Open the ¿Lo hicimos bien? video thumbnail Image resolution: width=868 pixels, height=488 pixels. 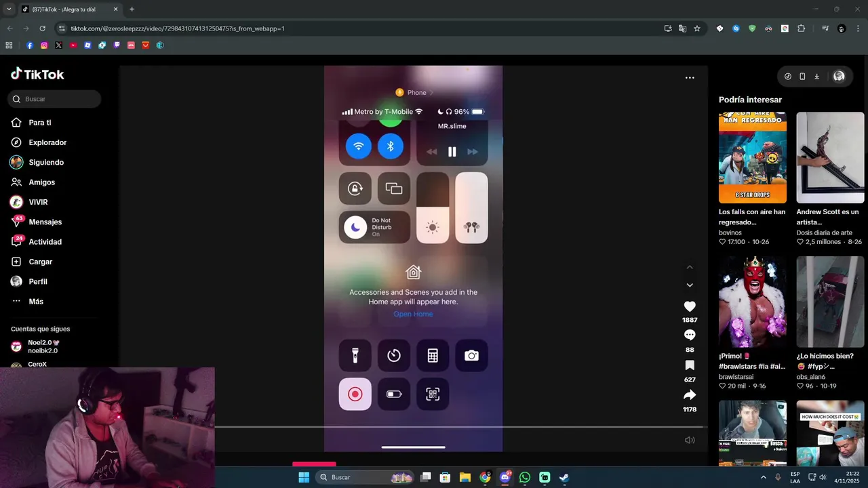click(830, 302)
